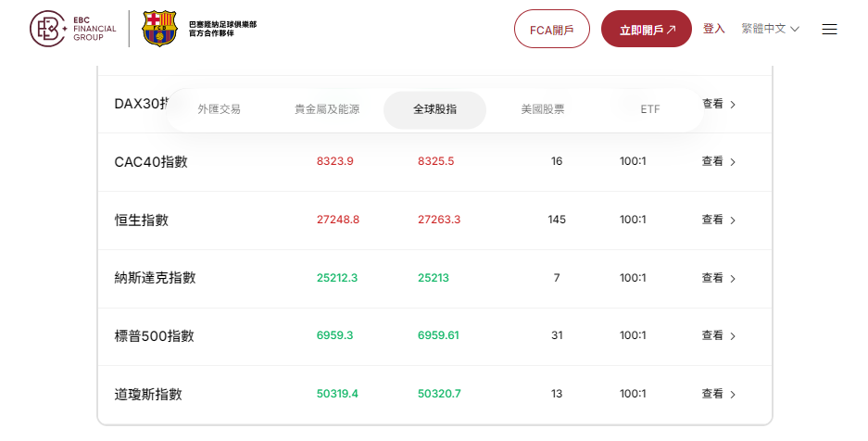Click the 標普500指數 name

click(154, 336)
